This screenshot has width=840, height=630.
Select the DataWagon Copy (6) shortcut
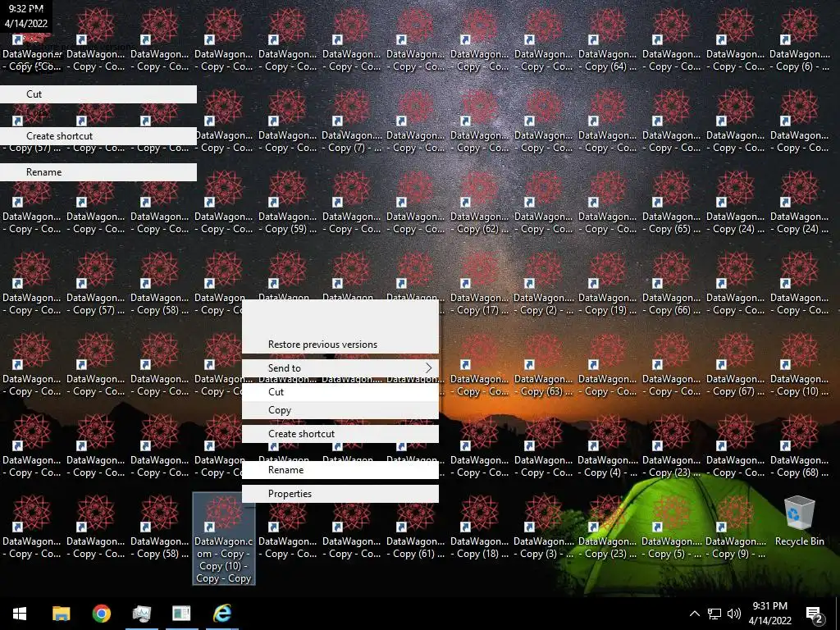click(x=799, y=41)
